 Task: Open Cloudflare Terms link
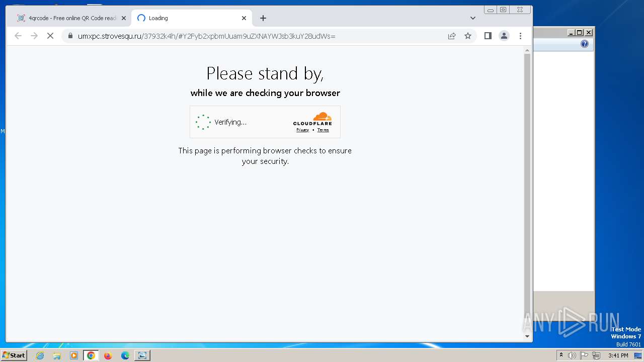(x=323, y=130)
